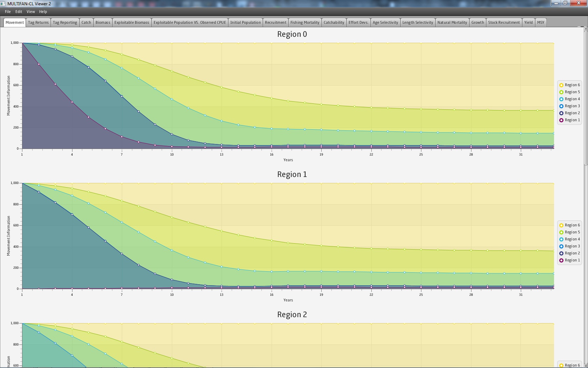Click the MULTIFAN-CL title bar app icon
The image size is (588, 368).
click(3, 4)
